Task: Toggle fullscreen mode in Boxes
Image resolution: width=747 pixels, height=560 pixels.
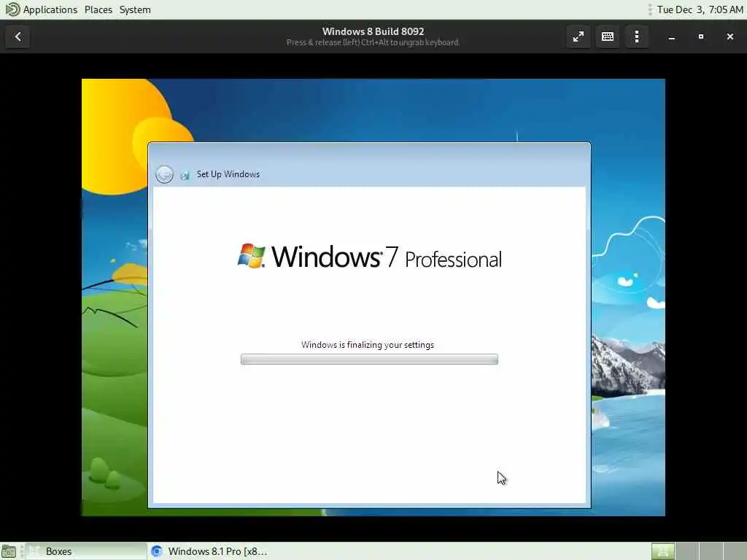Action: pyautogui.click(x=578, y=36)
